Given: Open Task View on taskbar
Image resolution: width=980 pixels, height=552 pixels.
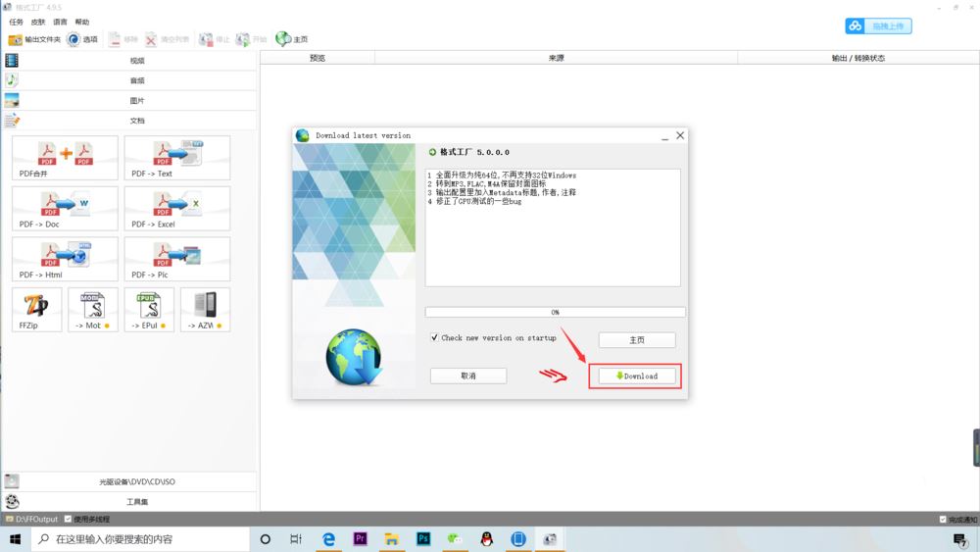Looking at the screenshot, I should tap(296, 539).
